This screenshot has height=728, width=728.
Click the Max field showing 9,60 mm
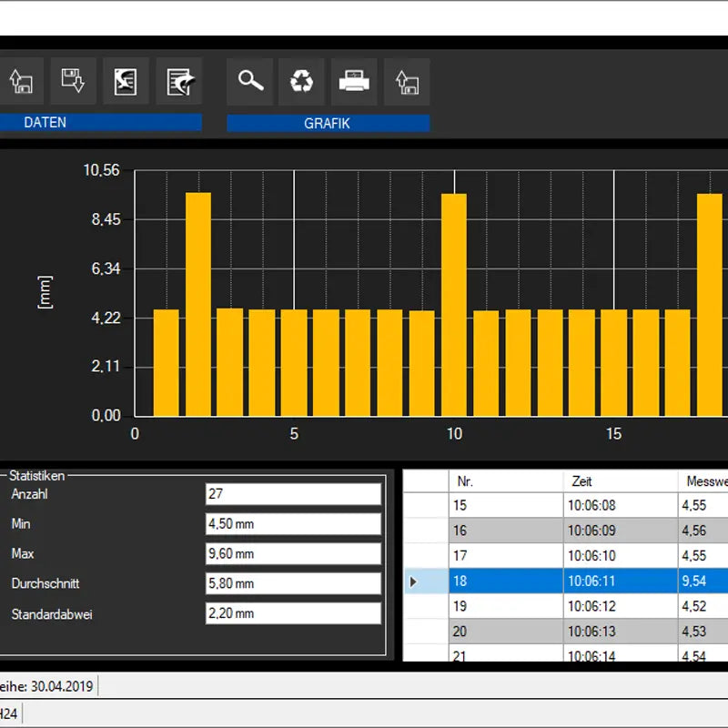(292, 553)
